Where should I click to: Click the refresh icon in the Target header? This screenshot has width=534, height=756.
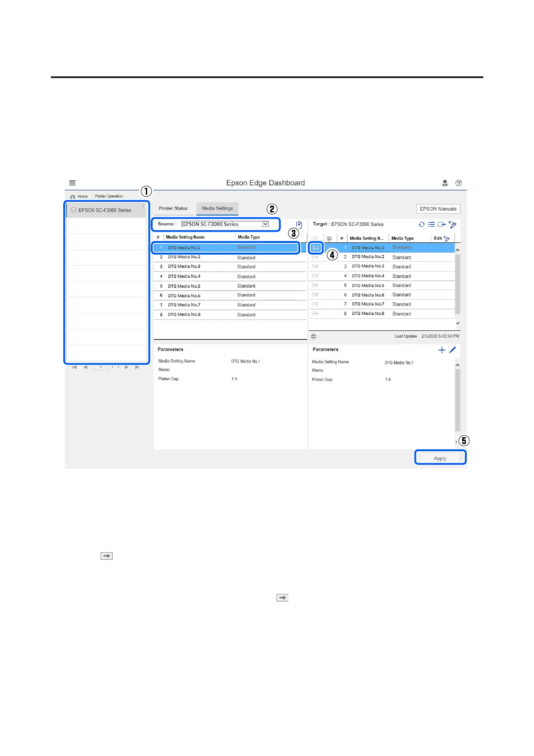point(421,224)
